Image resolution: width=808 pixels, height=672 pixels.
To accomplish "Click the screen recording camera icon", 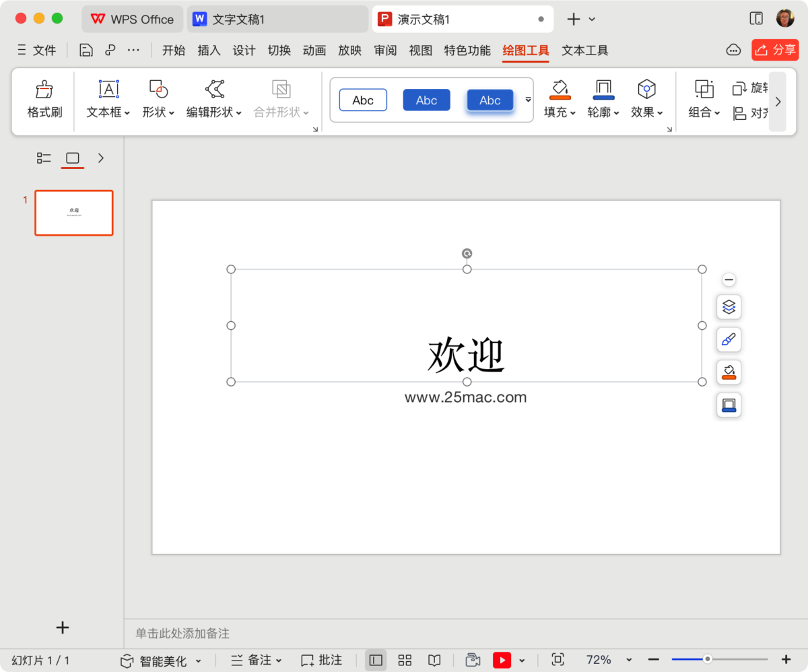I will (x=473, y=660).
